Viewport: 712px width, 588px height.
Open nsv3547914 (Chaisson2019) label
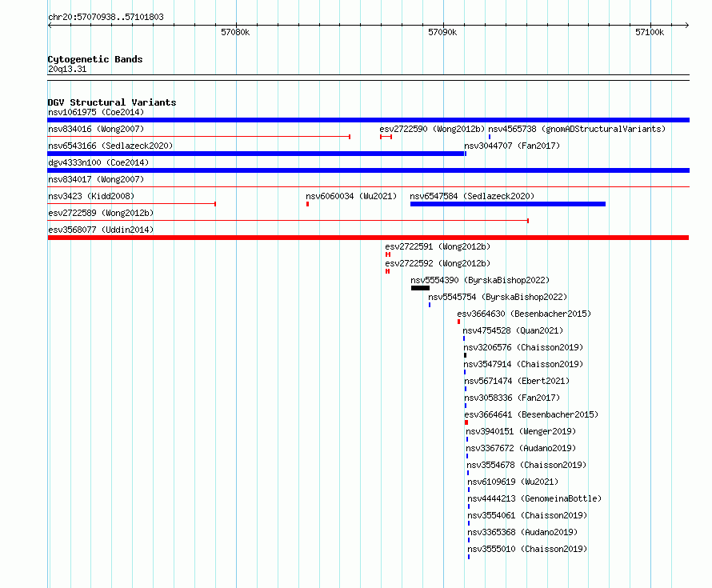point(523,364)
